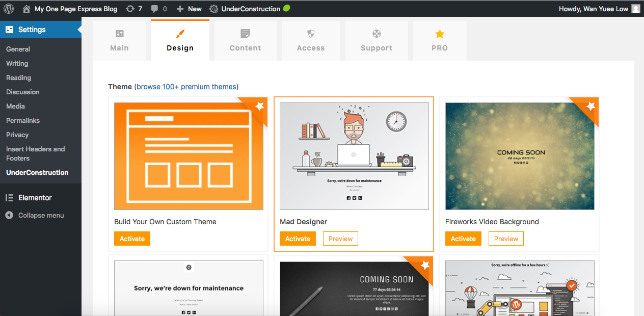Open browse 100+ premium themes link
The image size is (644, 316).
(x=186, y=87)
